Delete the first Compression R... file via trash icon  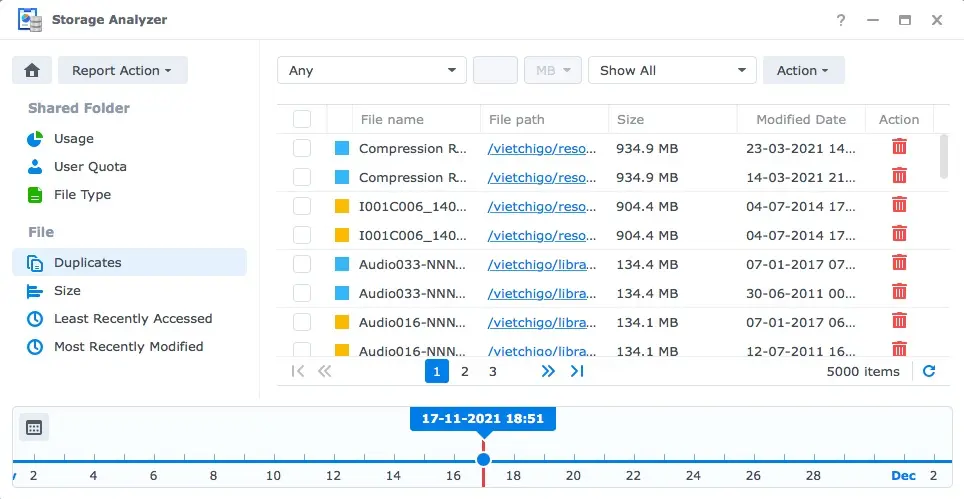[x=899, y=148]
